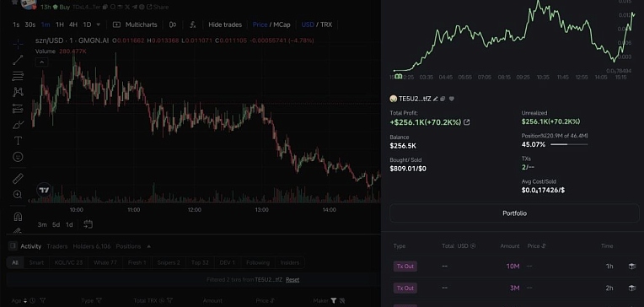The width and height of the screenshot is (644, 307).
Task: Select the ruler measure tool
Action: pyautogui.click(x=18, y=178)
